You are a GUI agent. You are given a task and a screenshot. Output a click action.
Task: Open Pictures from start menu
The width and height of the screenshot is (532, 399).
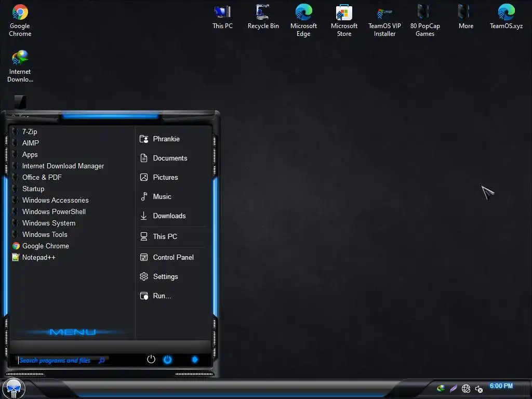172,178
